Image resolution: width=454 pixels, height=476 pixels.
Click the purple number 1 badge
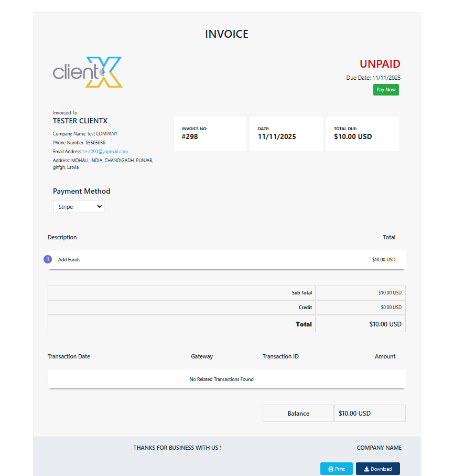(x=48, y=259)
